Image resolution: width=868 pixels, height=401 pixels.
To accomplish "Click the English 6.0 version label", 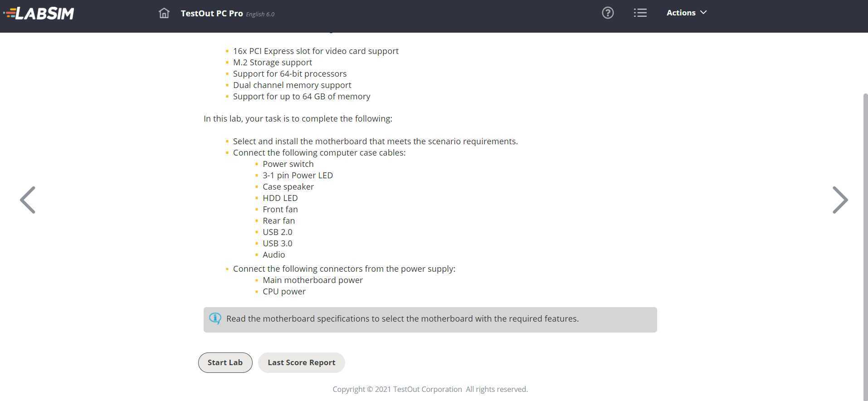I will tap(260, 14).
